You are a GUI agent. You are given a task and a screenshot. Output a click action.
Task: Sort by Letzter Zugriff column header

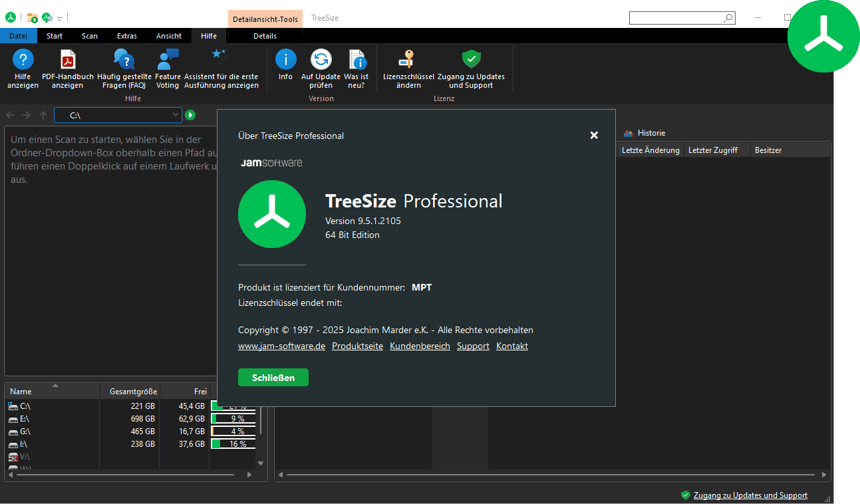click(x=717, y=150)
